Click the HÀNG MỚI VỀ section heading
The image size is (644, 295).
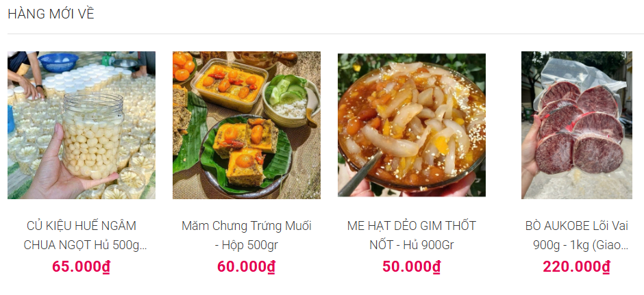(x=51, y=14)
